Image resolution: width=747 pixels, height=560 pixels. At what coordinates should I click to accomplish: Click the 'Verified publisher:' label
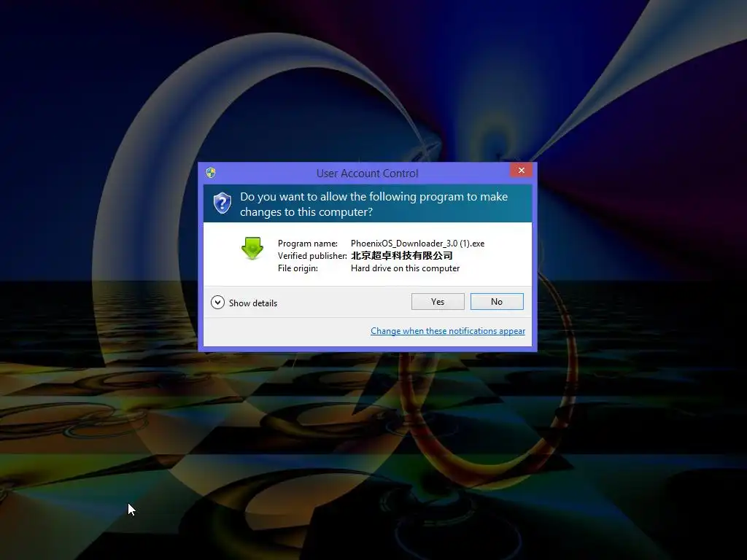tap(312, 256)
